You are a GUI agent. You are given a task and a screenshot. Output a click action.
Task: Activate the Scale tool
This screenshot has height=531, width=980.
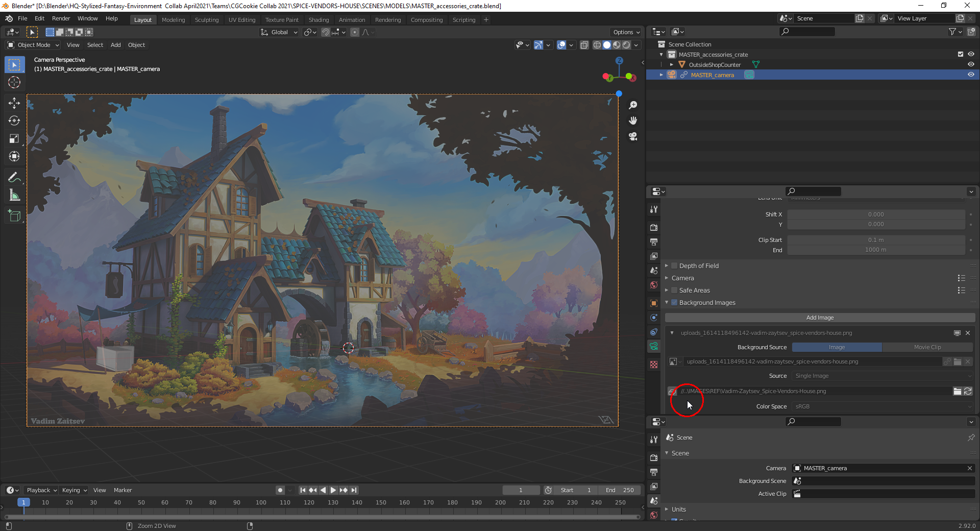pyautogui.click(x=14, y=139)
